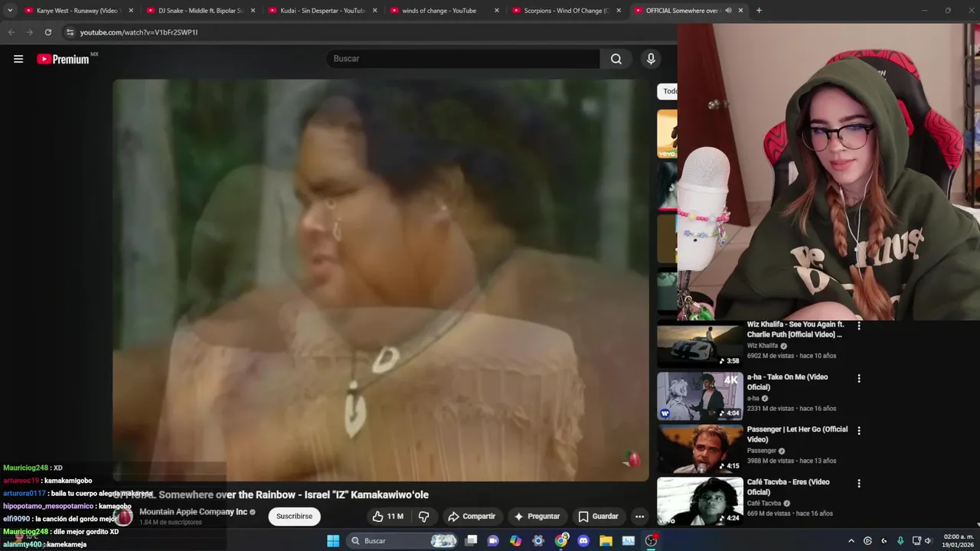Image resolution: width=980 pixels, height=551 pixels.
Task: Reload the page with the browser refresh icon
Action: click(x=48, y=32)
